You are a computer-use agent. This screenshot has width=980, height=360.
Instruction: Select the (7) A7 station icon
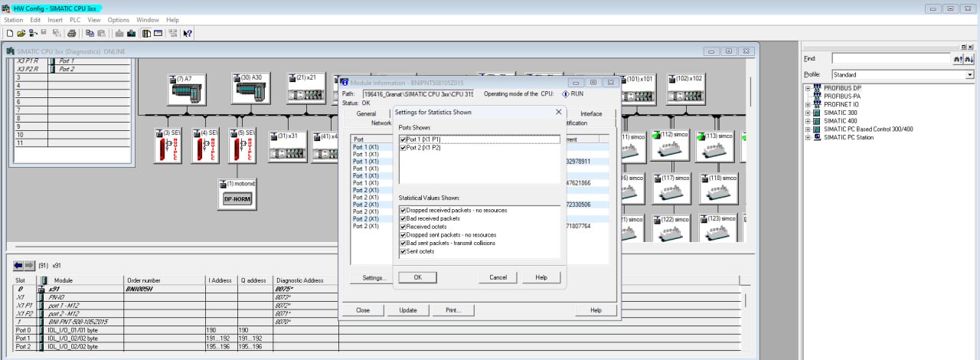tap(186, 89)
